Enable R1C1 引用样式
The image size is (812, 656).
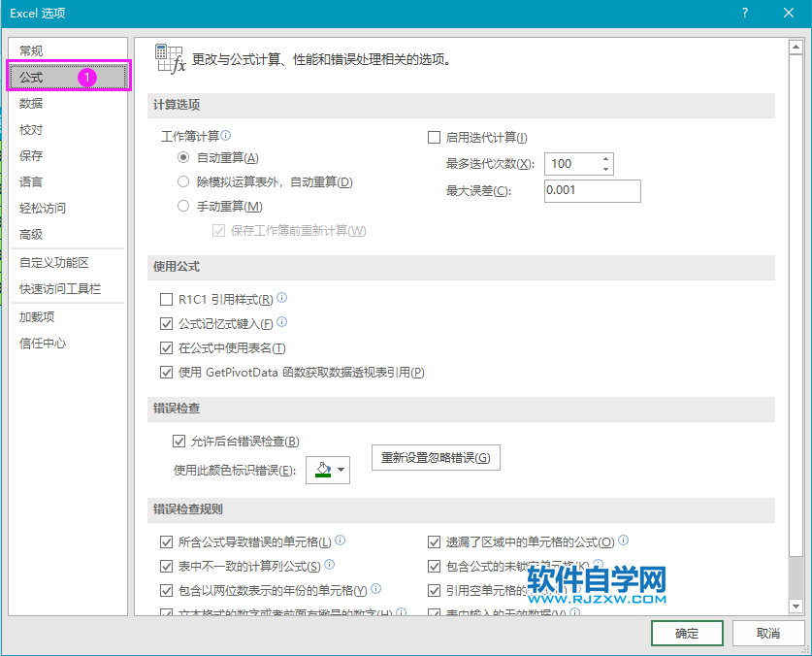[166, 298]
